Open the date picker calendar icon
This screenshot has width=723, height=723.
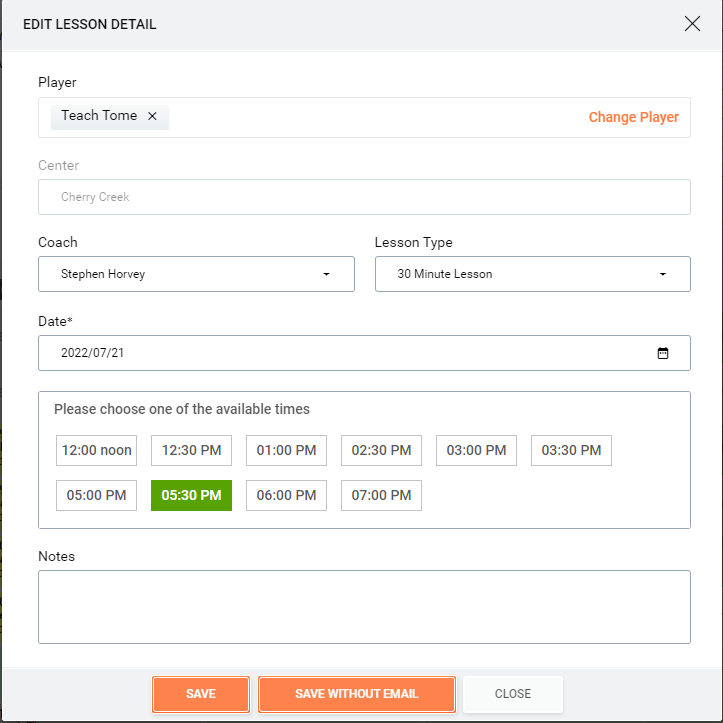(663, 353)
